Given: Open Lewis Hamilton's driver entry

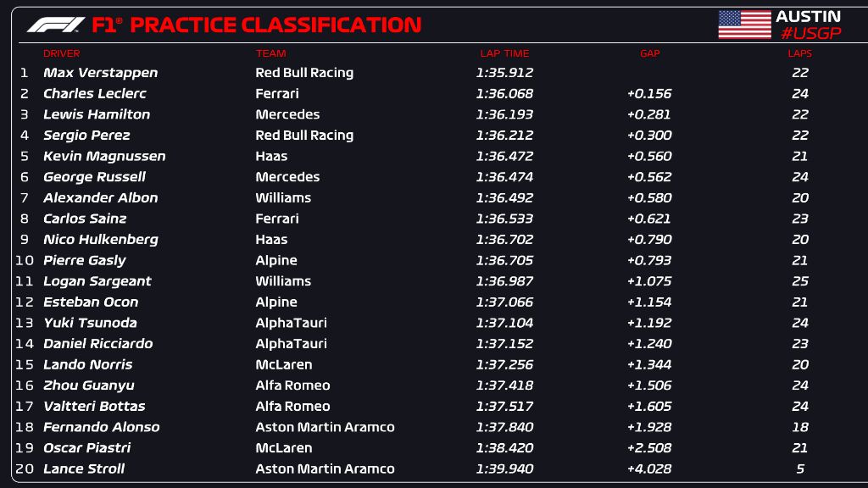Looking at the screenshot, I should pyautogui.click(x=97, y=114).
